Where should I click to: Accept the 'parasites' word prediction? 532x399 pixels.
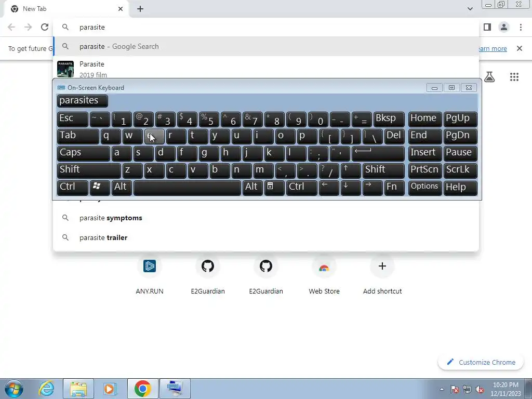(83, 100)
